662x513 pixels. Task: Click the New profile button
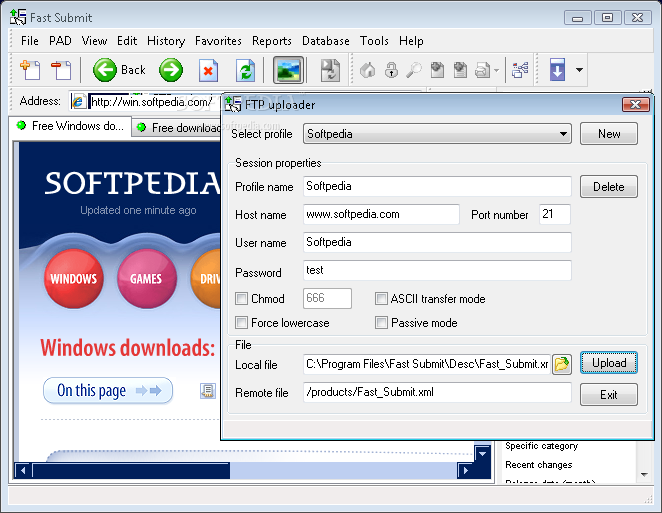(609, 134)
